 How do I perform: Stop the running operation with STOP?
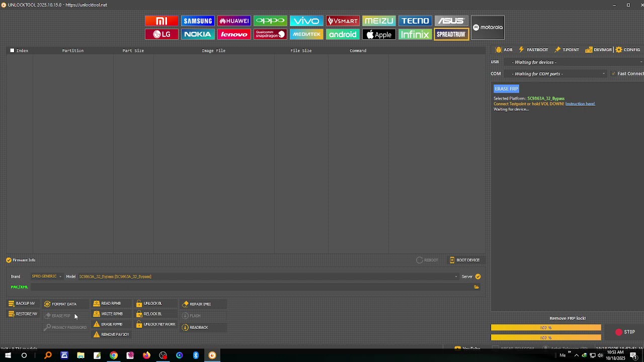click(625, 332)
